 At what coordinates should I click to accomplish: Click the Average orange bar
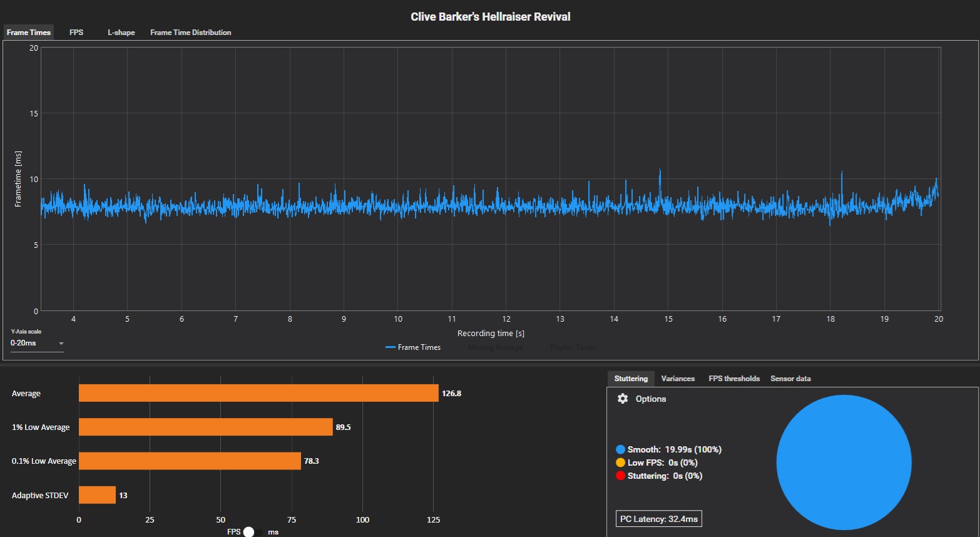tap(258, 393)
